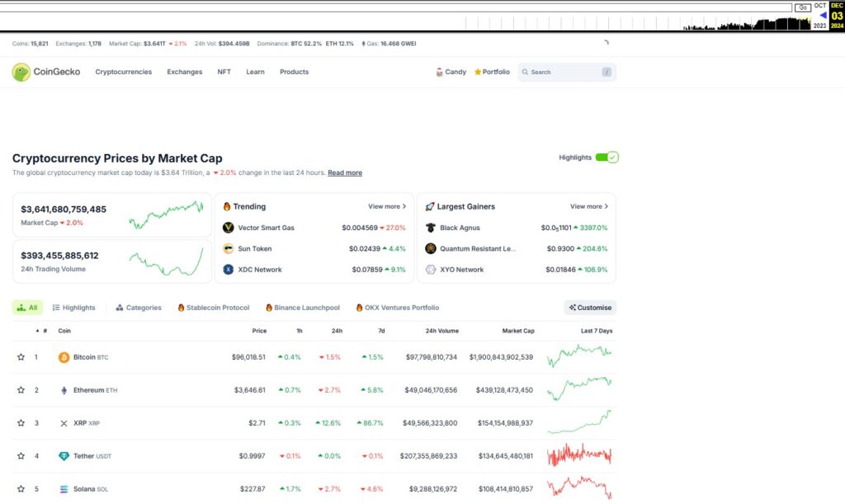Select the Categories tab
845x504 pixels.
point(139,308)
